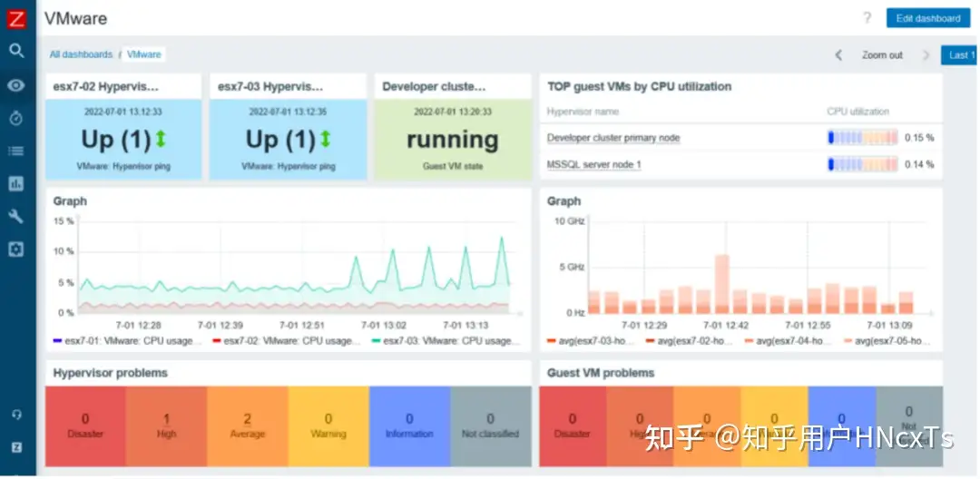
Task: Open Developer cluster primary node link
Action: (x=613, y=138)
